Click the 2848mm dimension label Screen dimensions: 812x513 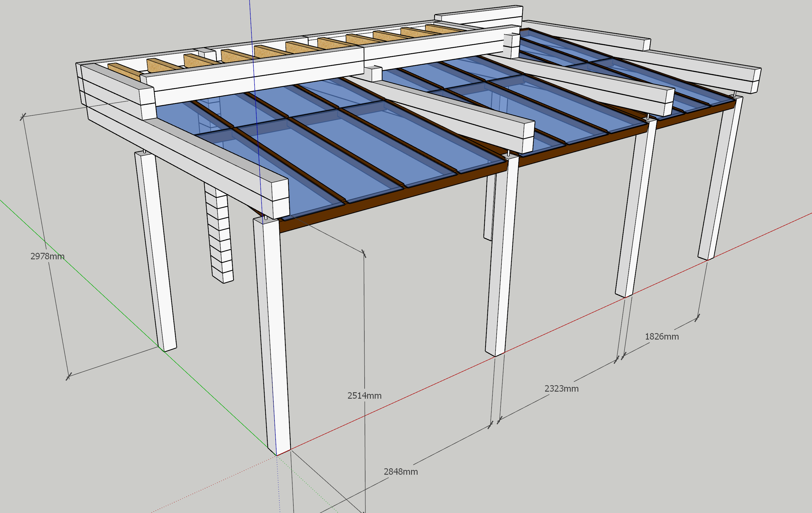[401, 472]
